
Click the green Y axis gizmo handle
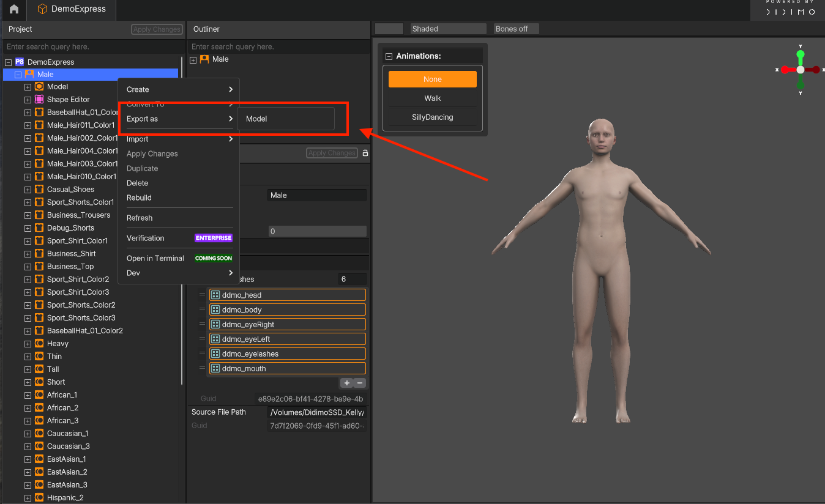[801, 54]
